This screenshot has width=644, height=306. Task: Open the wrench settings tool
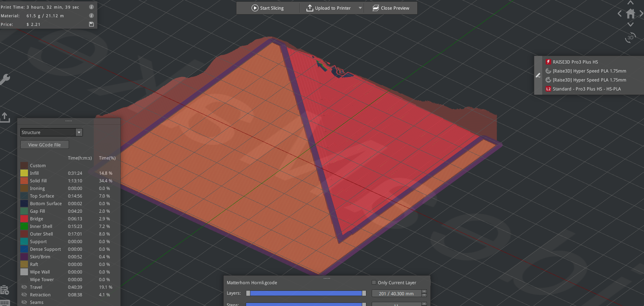5,79
